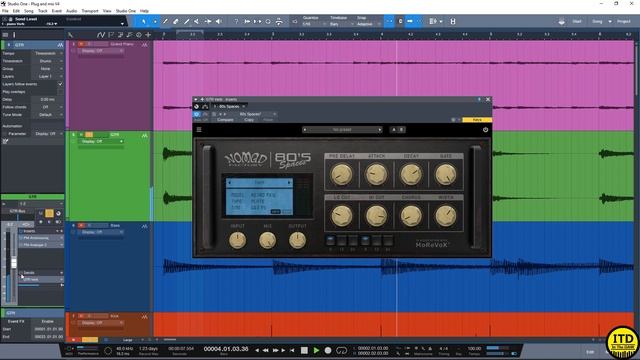Screen dimensions: 640x360
Task: Select the Mute tool in the toolbar
Action: pyautogui.click(x=197, y=21)
